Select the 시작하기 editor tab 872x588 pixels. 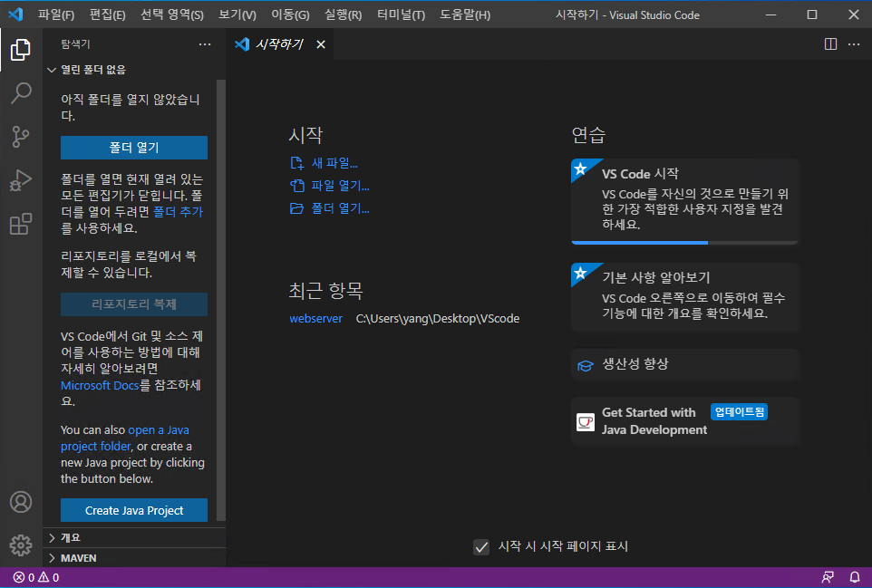coord(280,44)
